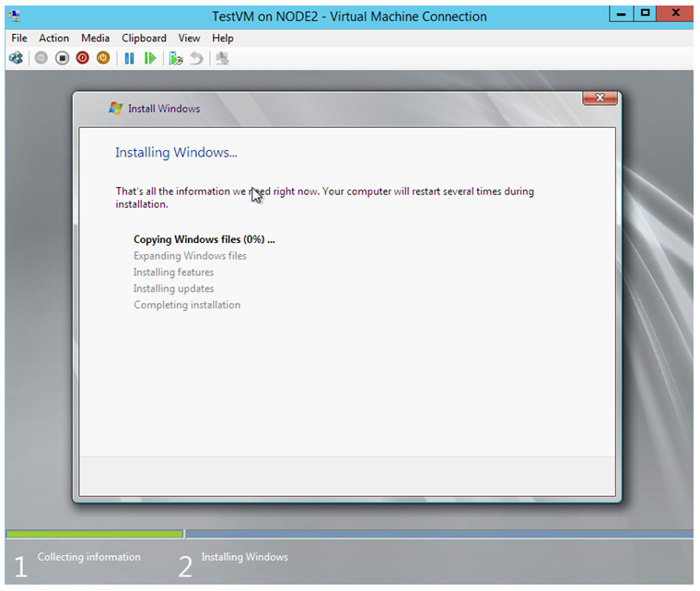Click the 'Installing Windows...' heading
Screen dimensions: 700x591
pyautogui.click(x=176, y=153)
